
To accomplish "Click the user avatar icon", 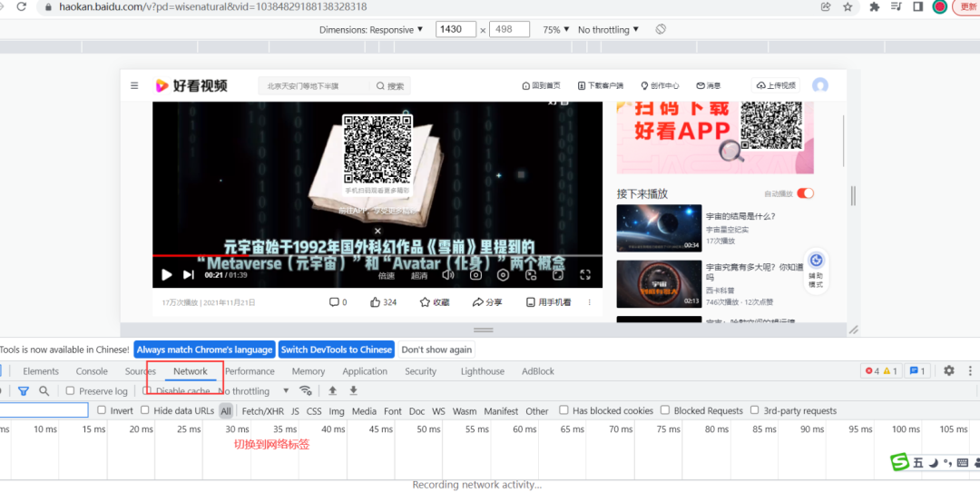I will pos(820,85).
